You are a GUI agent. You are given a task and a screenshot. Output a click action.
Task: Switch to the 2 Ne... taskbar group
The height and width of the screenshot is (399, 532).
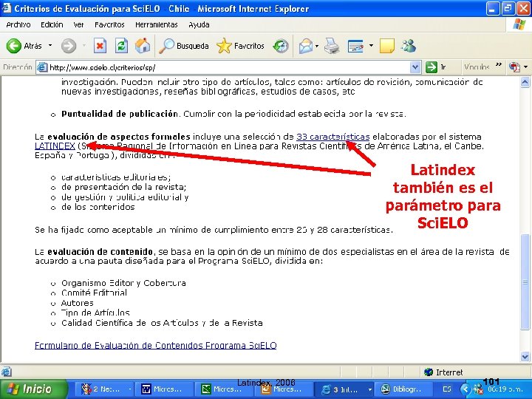tap(105, 389)
